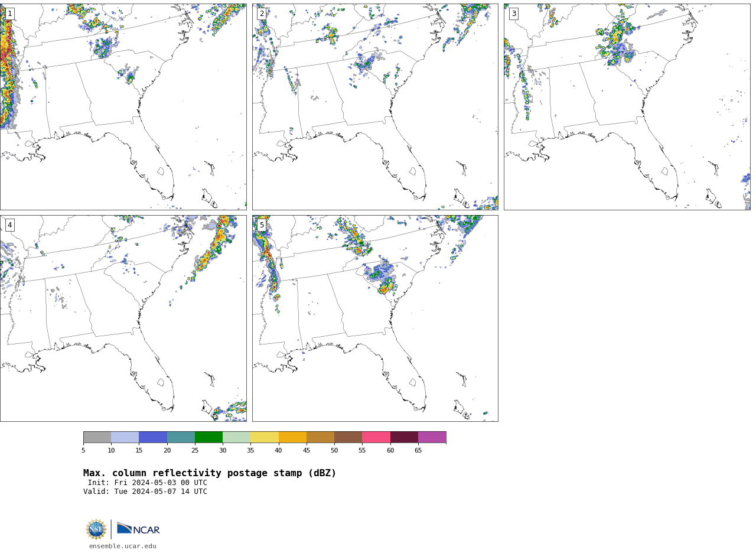Click the Max. column reflectivity title
756x553 pixels.
coord(210,473)
